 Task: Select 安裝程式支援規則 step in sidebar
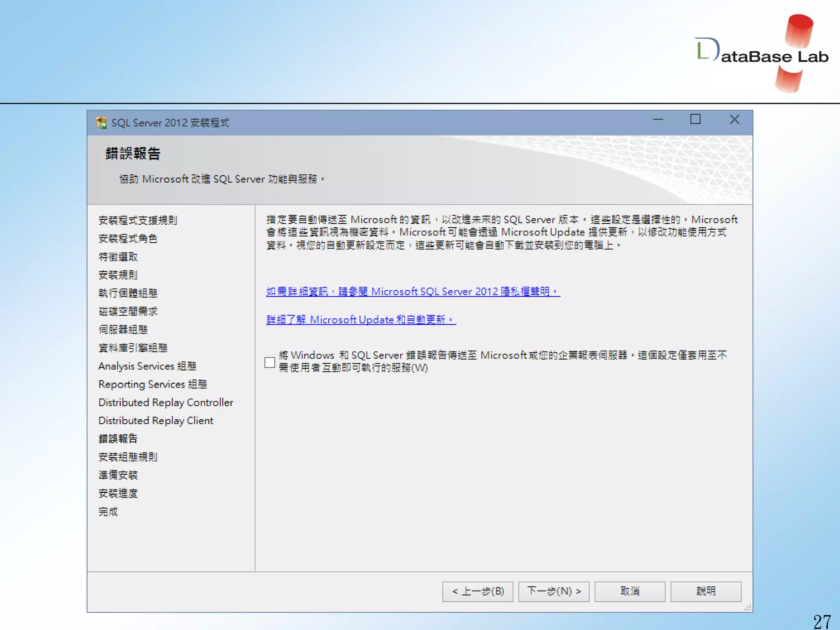pos(138,220)
